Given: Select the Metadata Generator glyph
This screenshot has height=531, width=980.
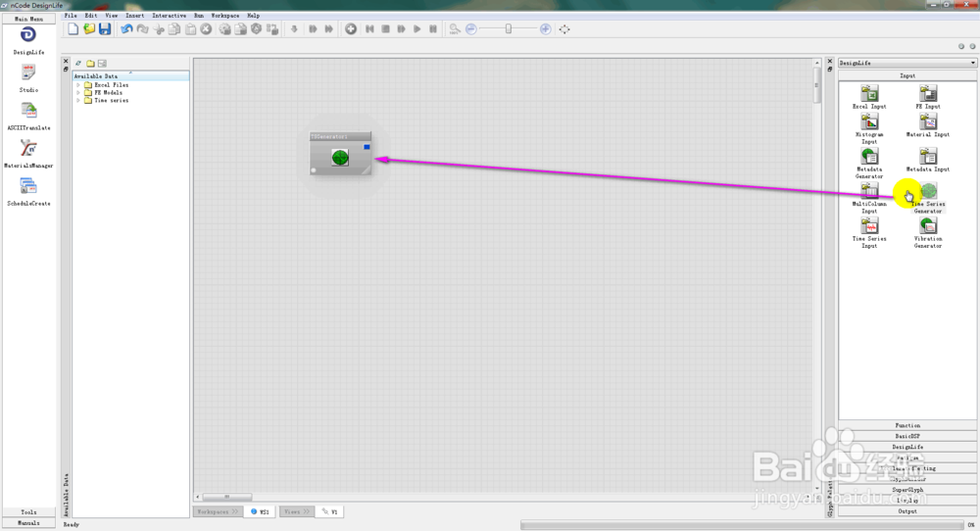Looking at the screenshot, I should (x=869, y=164).
